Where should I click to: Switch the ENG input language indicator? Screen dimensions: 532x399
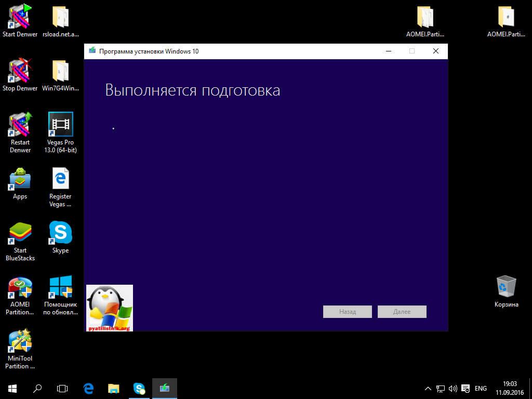481,389
